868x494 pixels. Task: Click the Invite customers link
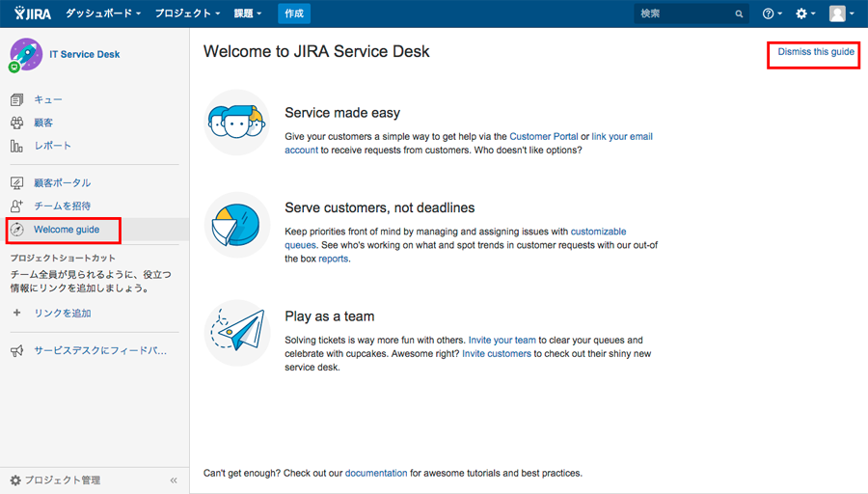(497, 353)
